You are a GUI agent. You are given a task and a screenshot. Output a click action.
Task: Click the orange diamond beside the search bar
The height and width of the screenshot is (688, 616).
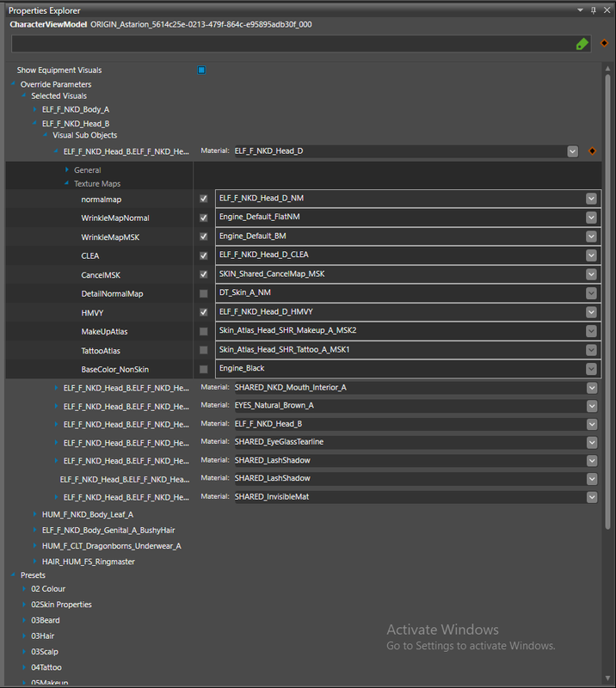(x=605, y=43)
